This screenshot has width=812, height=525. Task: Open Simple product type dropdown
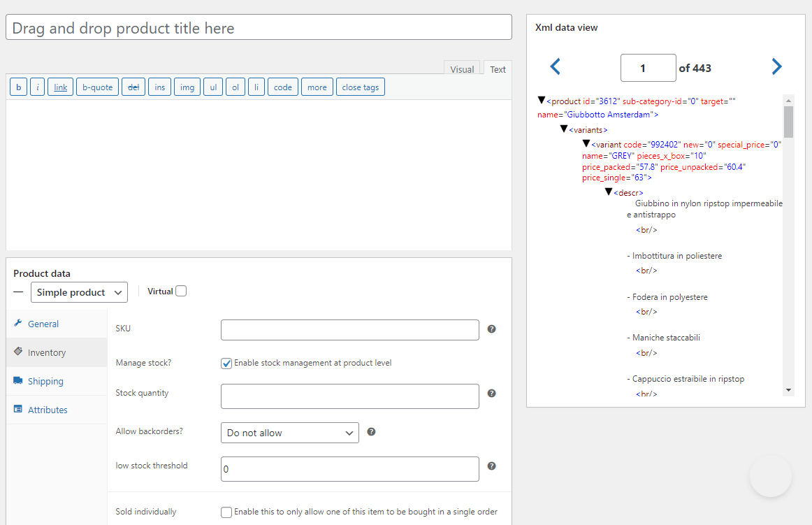tap(79, 292)
